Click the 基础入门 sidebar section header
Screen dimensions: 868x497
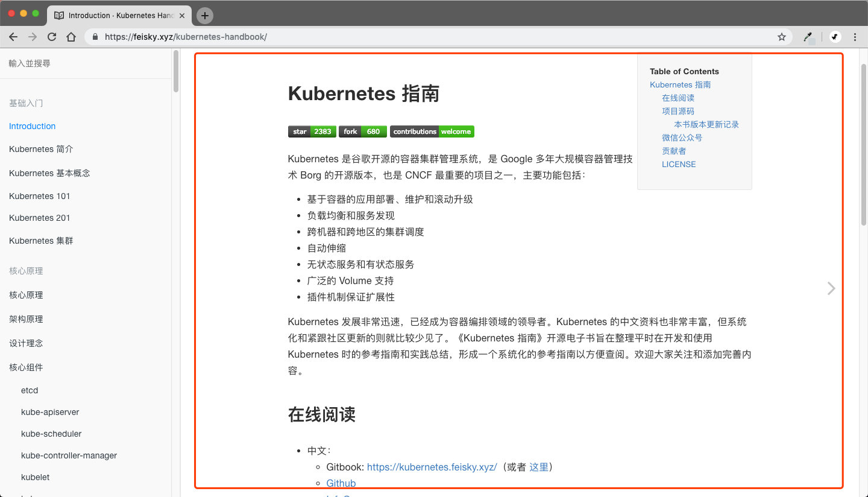(x=26, y=103)
